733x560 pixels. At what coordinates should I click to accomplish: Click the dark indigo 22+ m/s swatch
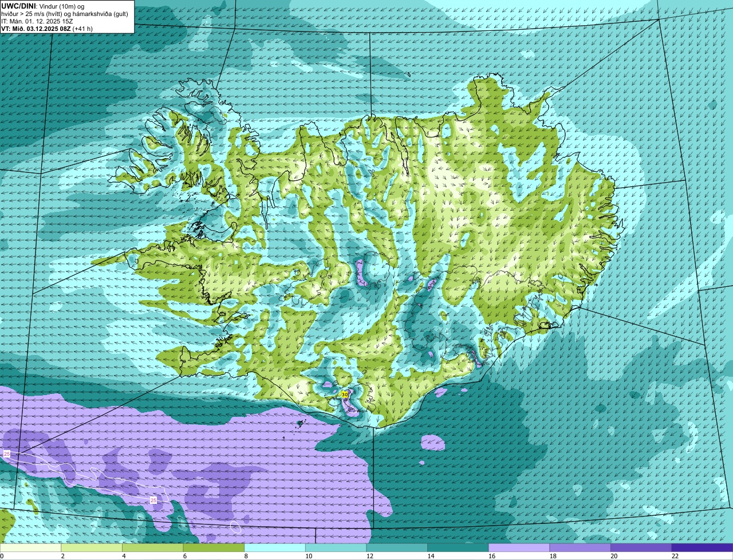(703, 548)
